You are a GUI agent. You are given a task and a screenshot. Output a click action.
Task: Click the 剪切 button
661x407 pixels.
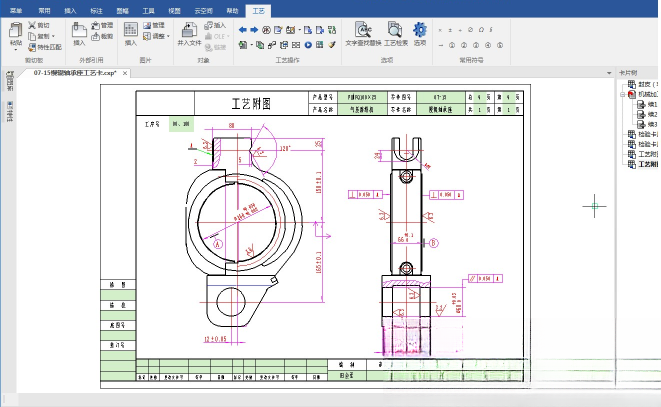click(39, 25)
